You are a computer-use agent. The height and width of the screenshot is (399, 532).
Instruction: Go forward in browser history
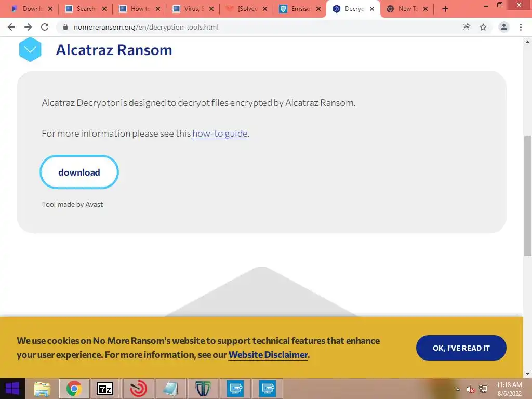28,27
